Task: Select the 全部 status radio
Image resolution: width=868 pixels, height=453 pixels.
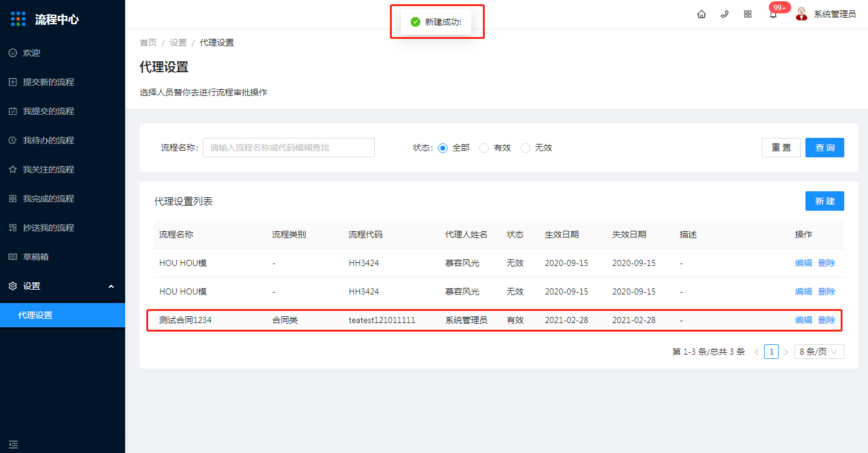Action: point(443,148)
